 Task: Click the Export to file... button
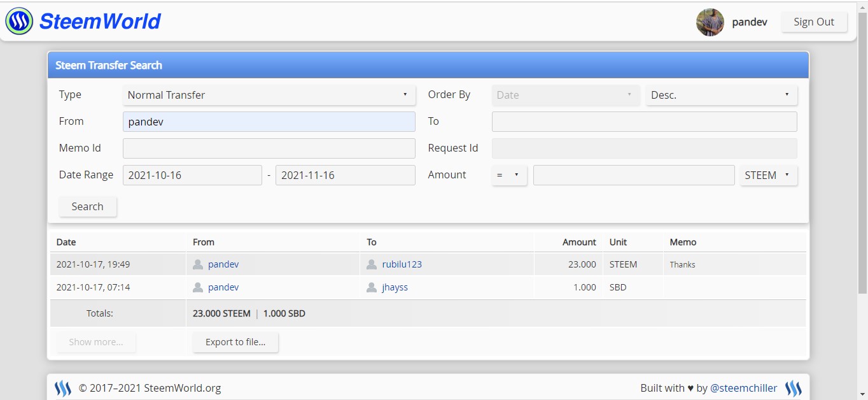coord(235,342)
